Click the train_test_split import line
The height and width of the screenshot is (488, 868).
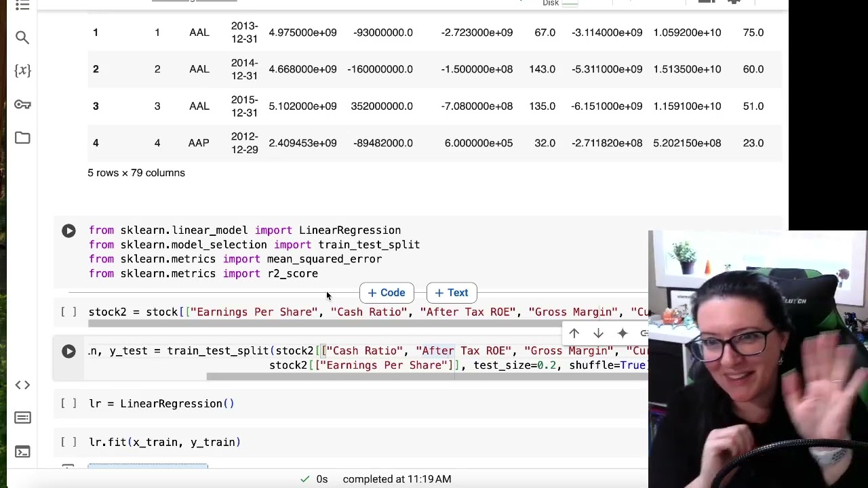click(x=254, y=245)
